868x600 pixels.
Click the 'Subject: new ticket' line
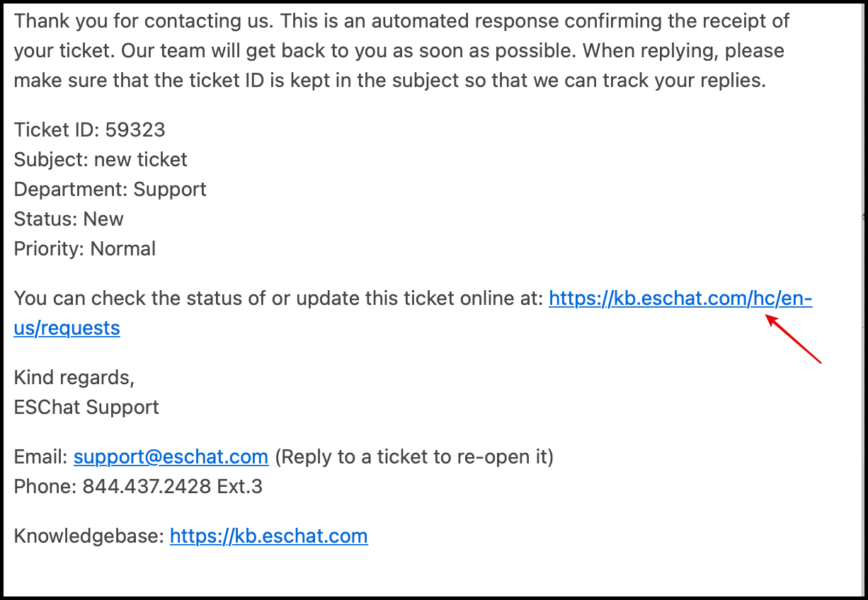(x=101, y=159)
